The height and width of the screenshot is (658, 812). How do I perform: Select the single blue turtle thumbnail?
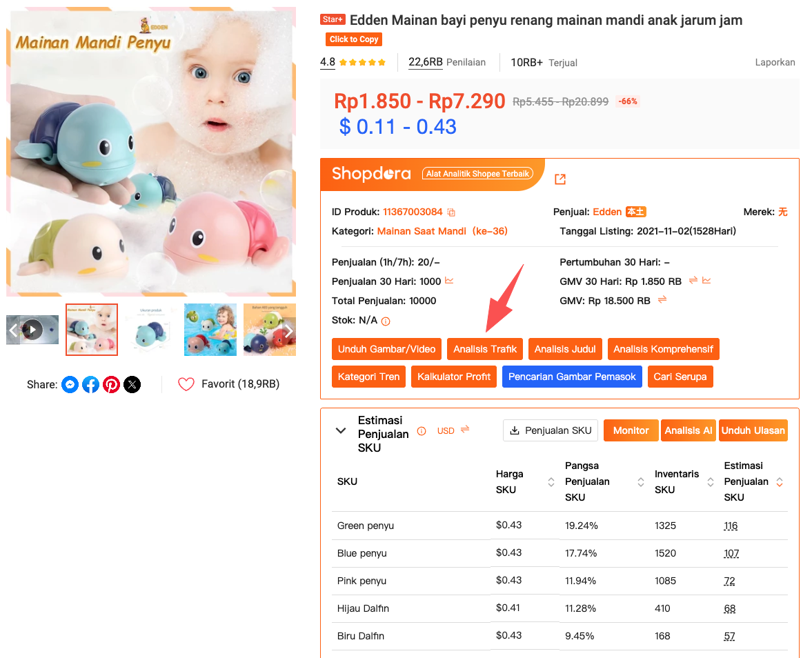[150, 330]
